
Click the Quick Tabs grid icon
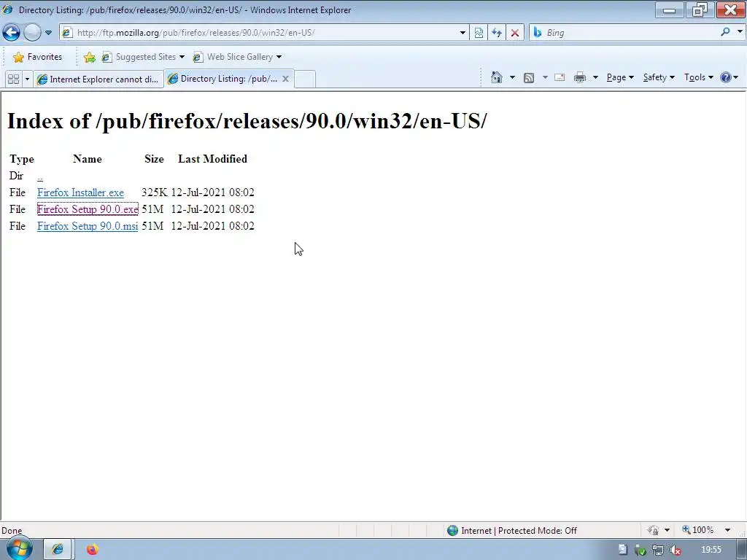pyautogui.click(x=13, y=79)
